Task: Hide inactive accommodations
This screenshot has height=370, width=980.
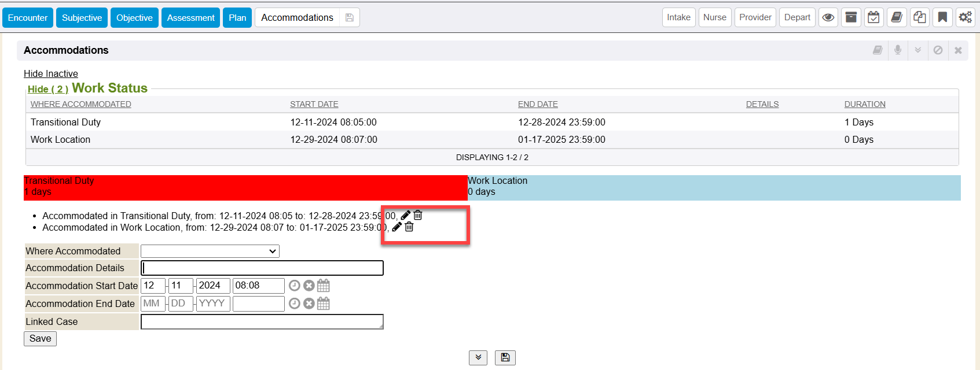Action: pos(51,73)
